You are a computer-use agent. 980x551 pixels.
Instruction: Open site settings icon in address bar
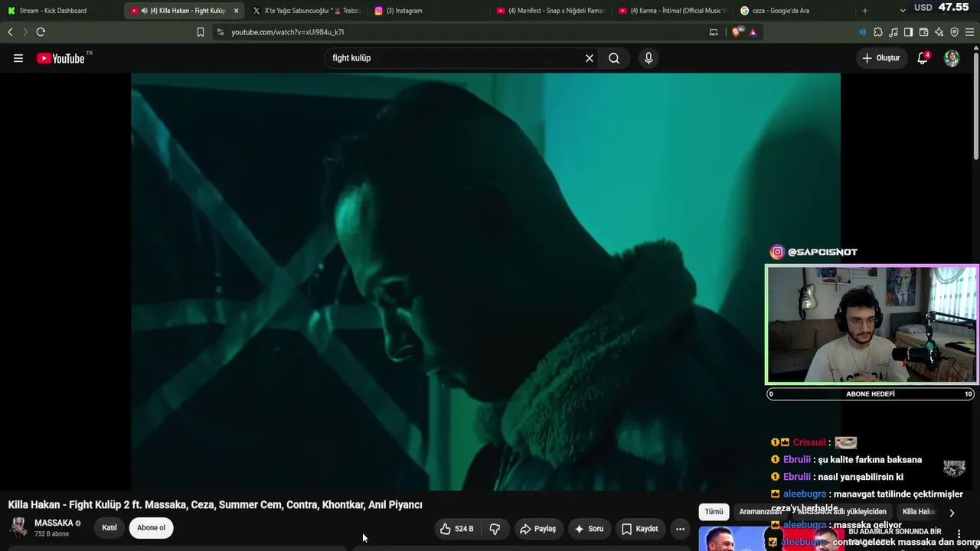click(220, 32)
